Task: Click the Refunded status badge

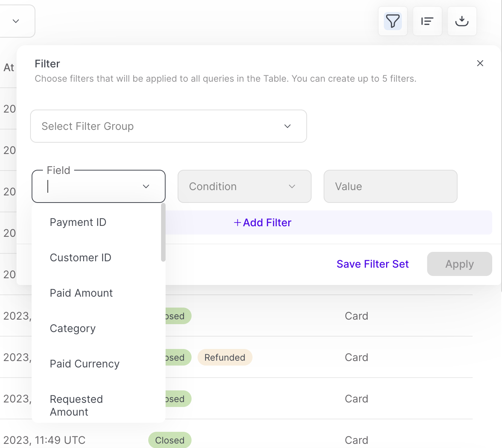Action: 225,357
